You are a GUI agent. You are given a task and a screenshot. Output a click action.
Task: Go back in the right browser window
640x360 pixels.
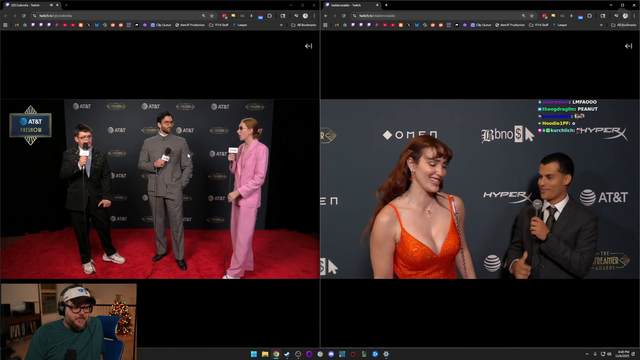(x=326, y=16)
